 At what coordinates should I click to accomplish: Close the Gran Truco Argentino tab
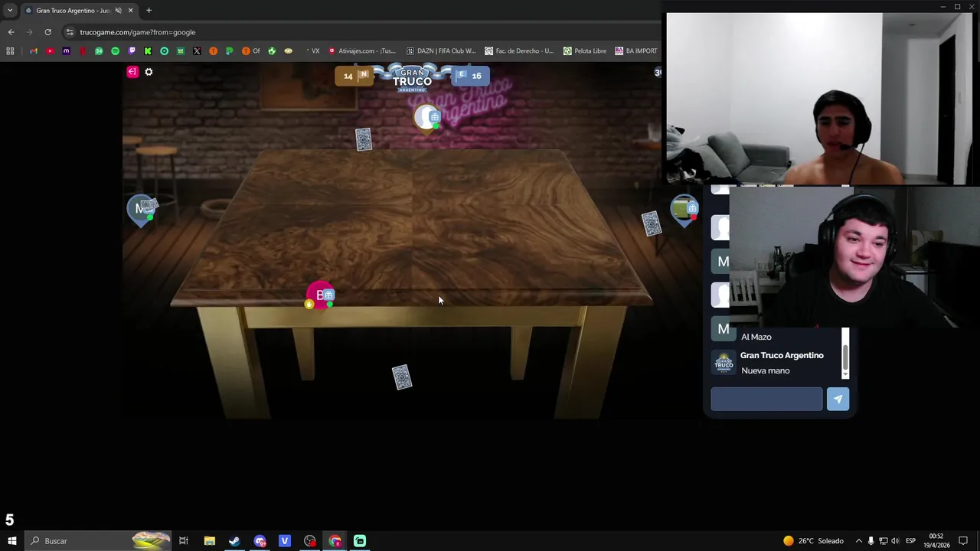pos(130,10)
